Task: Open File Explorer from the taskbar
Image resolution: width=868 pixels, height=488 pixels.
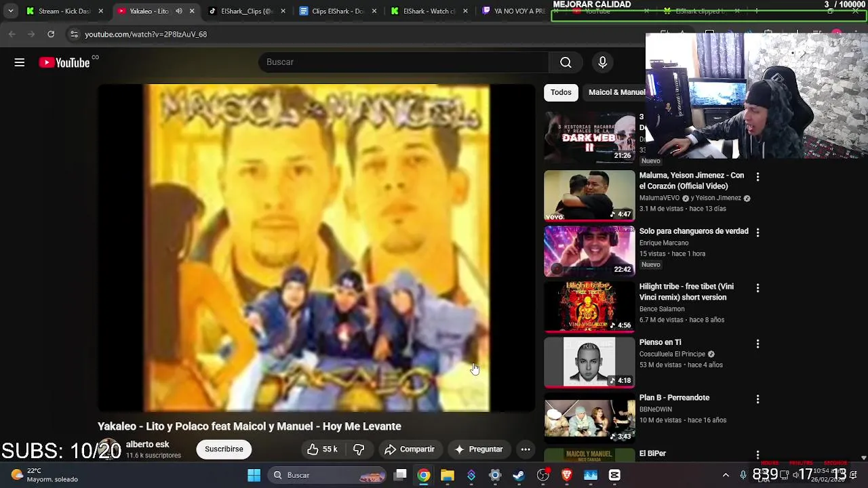Action: [447, 475]
